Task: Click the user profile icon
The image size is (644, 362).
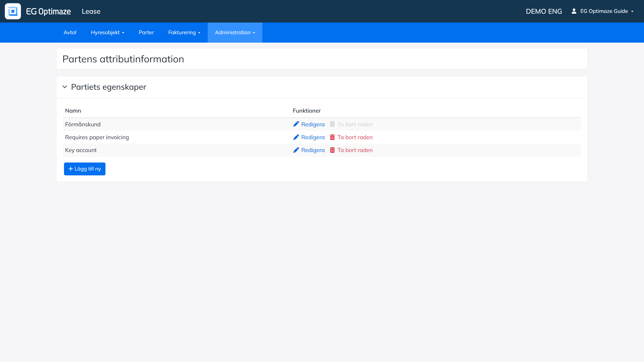Action: click(x=574, y=11)
